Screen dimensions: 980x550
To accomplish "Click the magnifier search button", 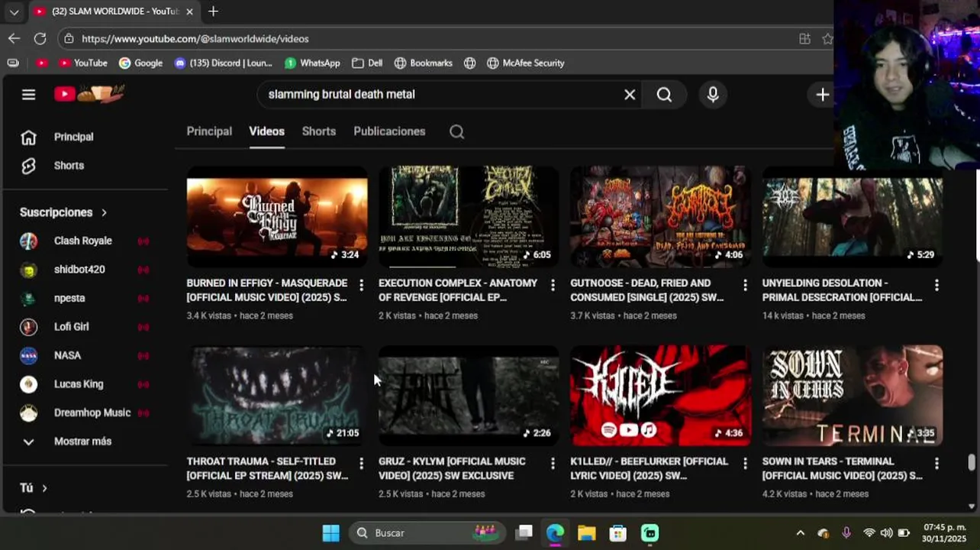I will pyautogui.click(x=665, y=95).
